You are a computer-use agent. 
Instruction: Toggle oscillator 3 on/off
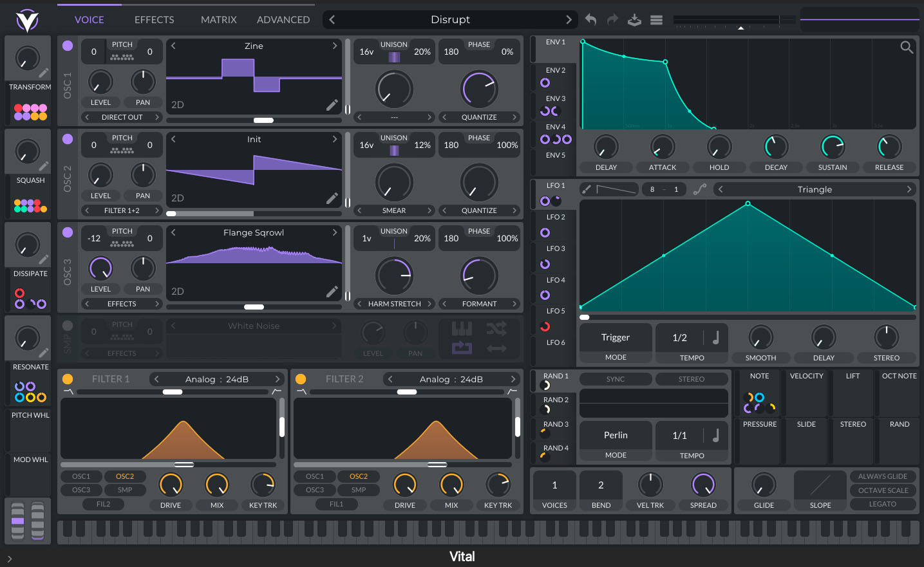pos(68,232)
